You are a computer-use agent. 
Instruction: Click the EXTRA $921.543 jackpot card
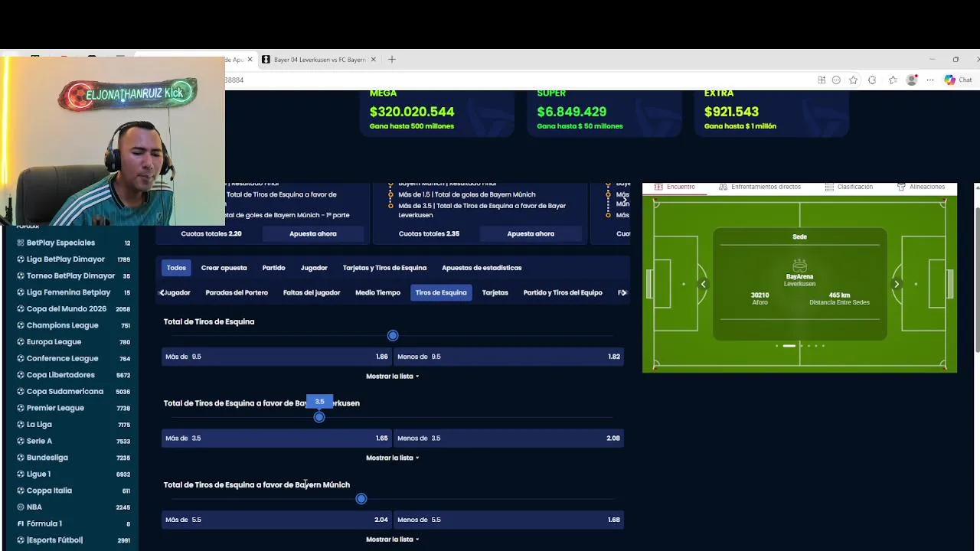771,113
